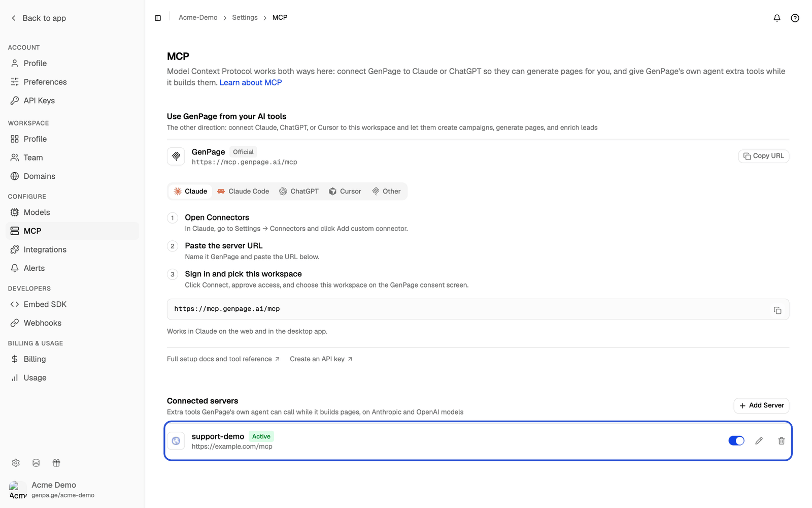Navigate to Settings in the breadcrumb
Screen dimensions: 812x508
(245, 18)
